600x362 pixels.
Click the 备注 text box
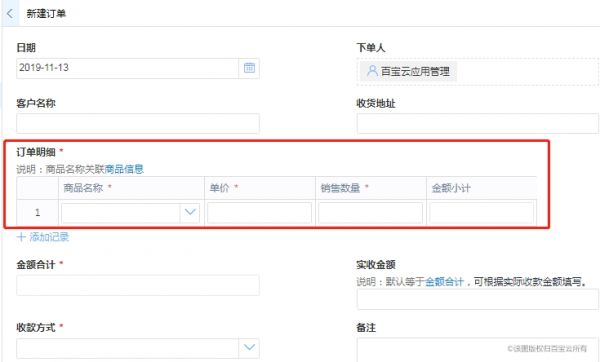[478, 350]
